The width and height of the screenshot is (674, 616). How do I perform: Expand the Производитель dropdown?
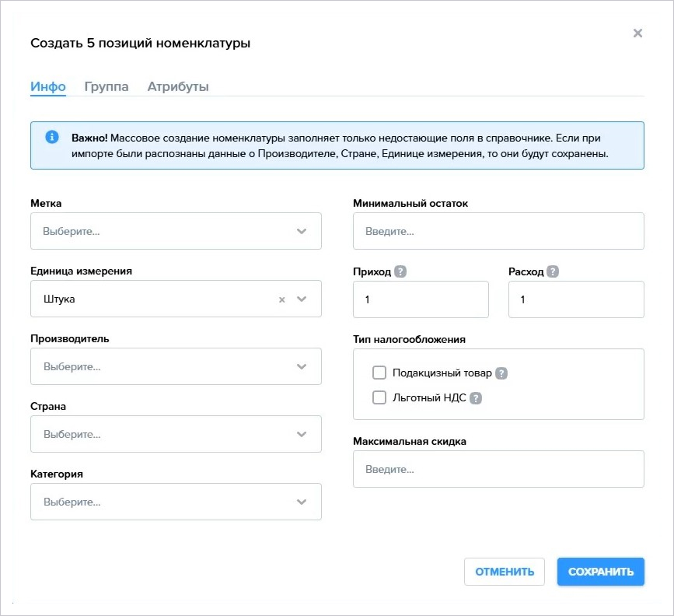[176, 366]
